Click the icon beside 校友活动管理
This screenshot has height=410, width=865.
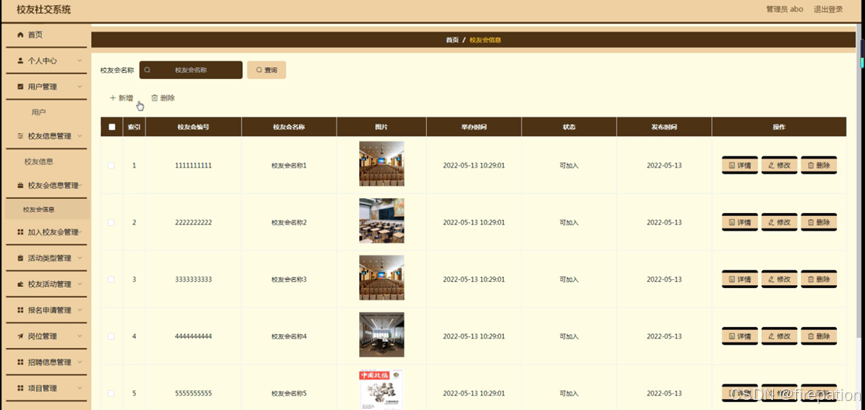(x=20, y=284)
